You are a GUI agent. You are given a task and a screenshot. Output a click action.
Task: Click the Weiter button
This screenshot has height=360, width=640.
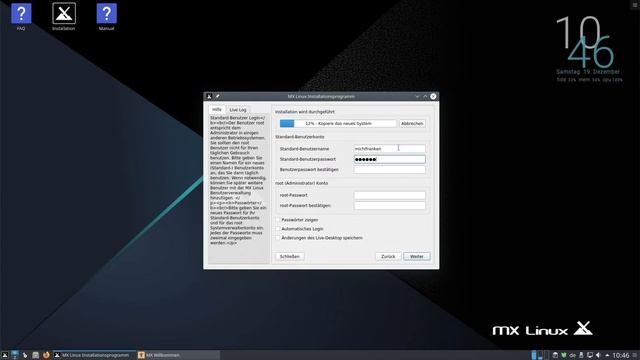click(x=417, y=256)
